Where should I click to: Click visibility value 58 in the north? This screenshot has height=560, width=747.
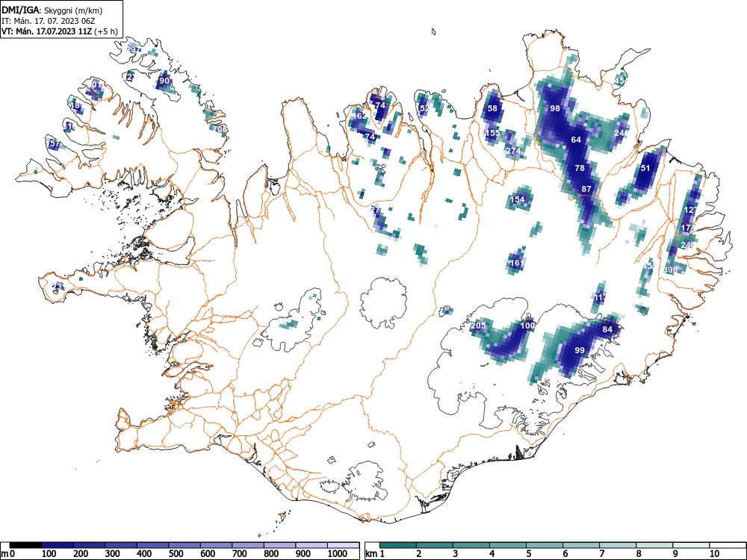click(492, 108)
